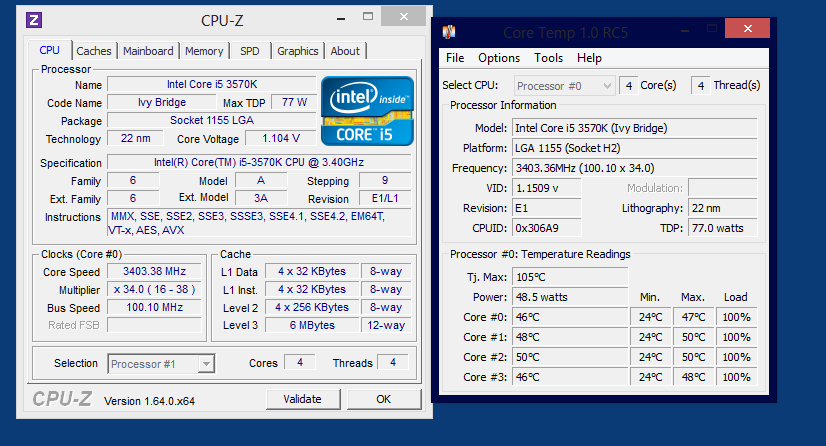Image resolution: width=826 pixels, height=446 pixels.
Task: Click the Core Speed value 3403.38 MHz
Action: point(154,271)
